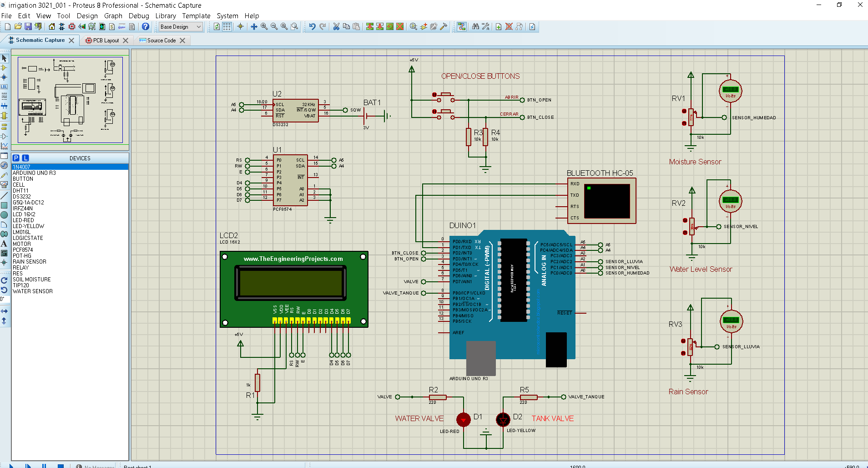Close the Source Code tab
The width and height of the screenshot is (868, 468).
(x=182, y=41)
